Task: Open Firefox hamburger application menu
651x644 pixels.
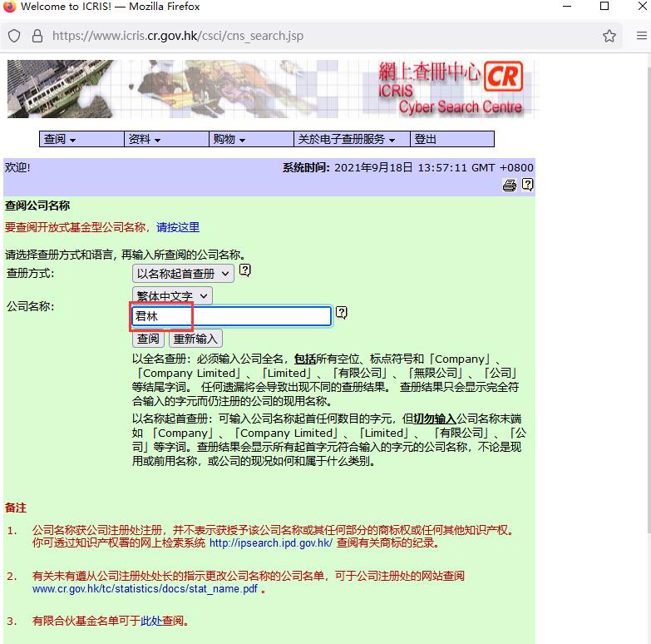Action: pos(641,36)
